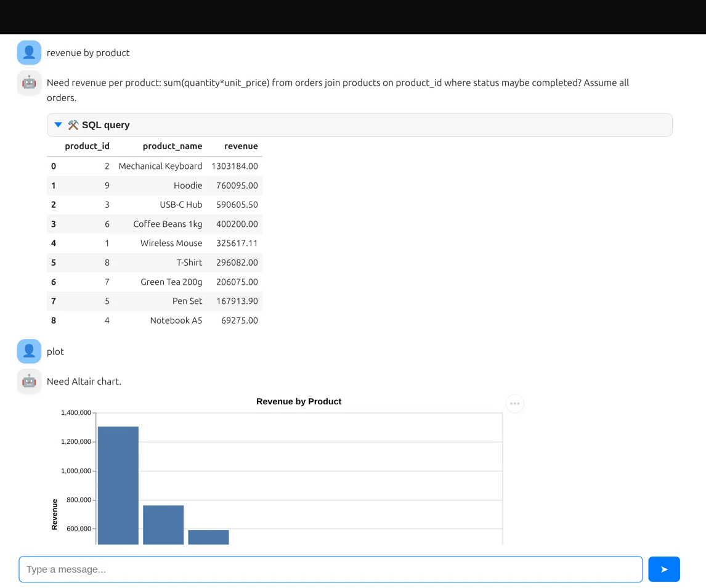Image resolution: width=706 pixels, height=588 pixels.
Task: Click the third bar in the revenue chart
Action: click(208, 537)
